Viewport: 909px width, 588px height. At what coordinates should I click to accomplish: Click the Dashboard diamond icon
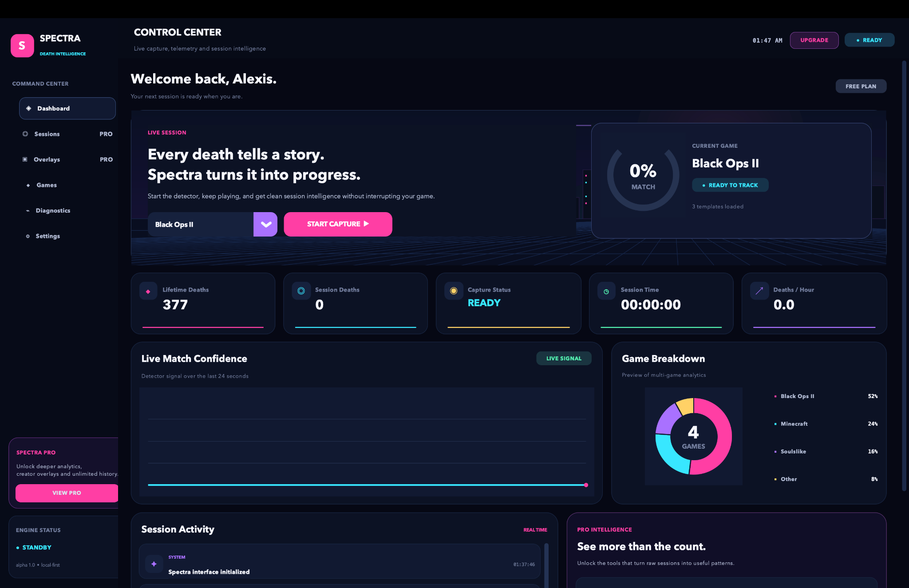point(28,108)
